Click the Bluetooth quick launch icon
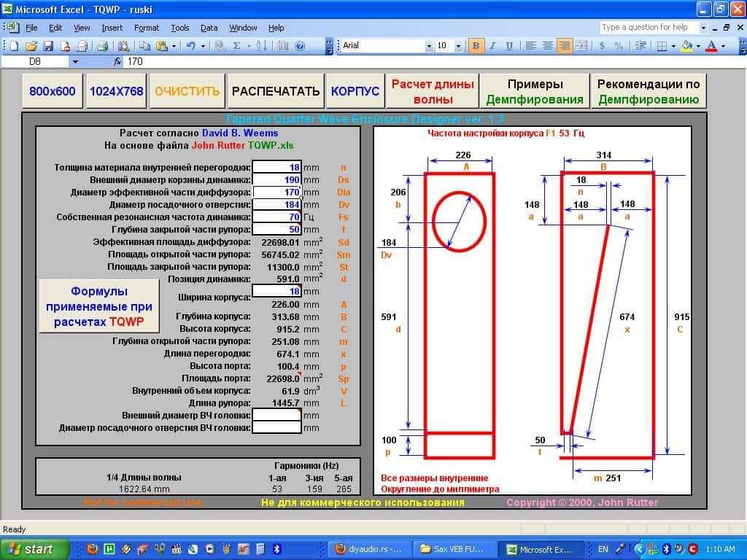 [x=276, y=549]
